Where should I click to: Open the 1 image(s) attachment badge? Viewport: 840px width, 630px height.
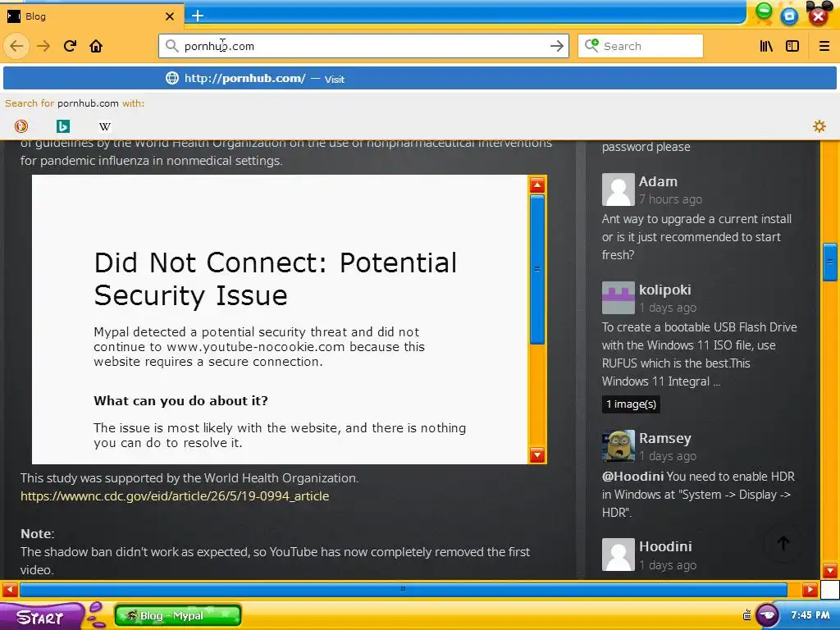point(631,404)
